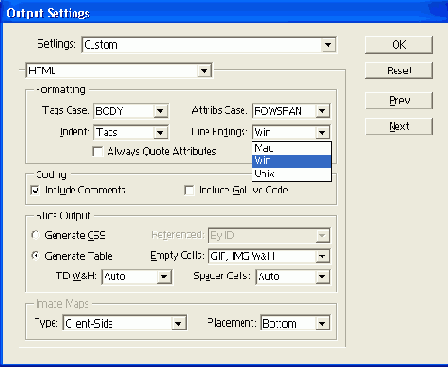This screenshot has width=448, height=367.
Task: Choose Unix in Line Endings list
Action: 292,174
